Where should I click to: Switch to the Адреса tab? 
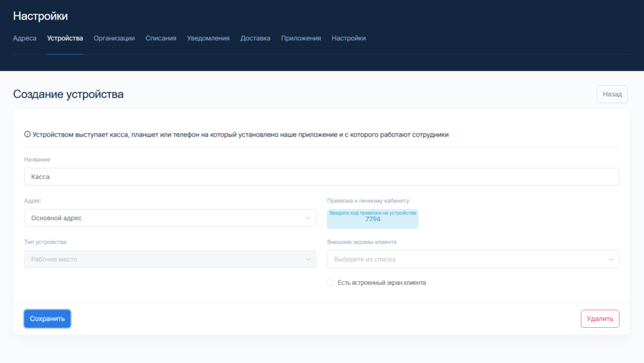tap(25, 38)
